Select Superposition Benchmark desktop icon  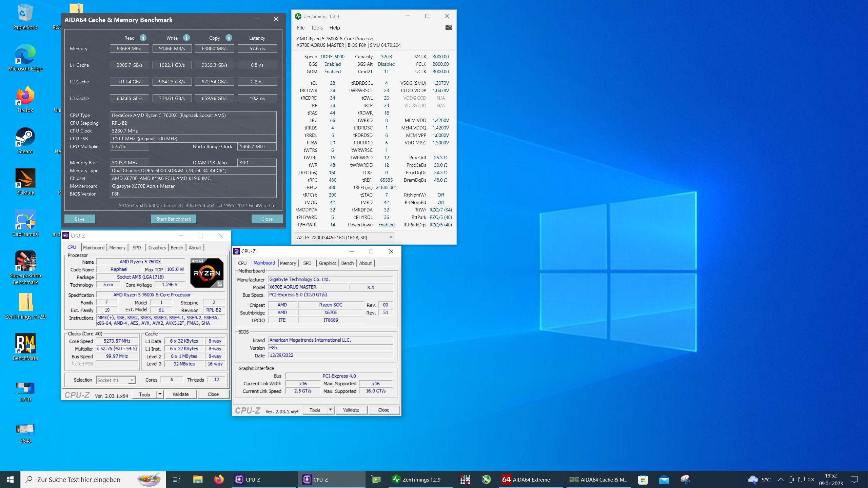click(x=25, y=268)
